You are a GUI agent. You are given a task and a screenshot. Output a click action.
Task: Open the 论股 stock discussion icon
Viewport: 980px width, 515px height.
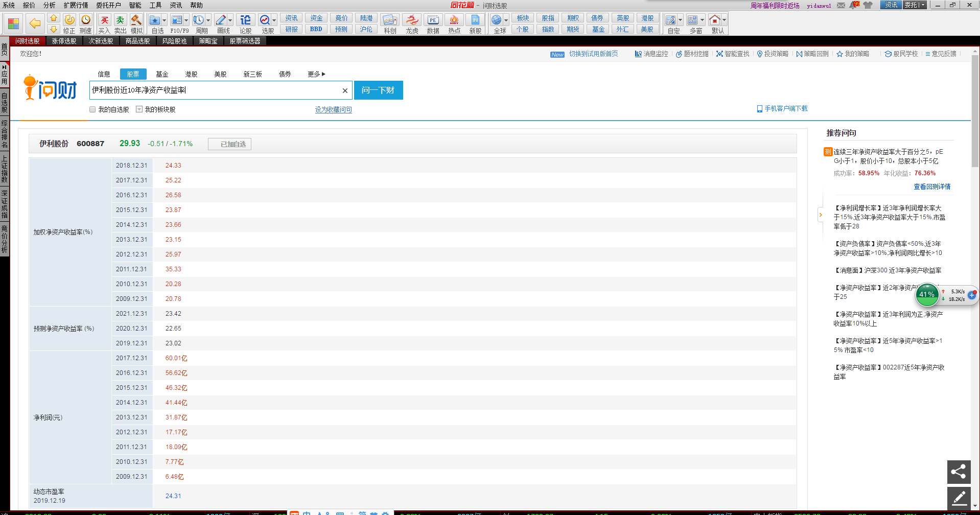(246, 24)
